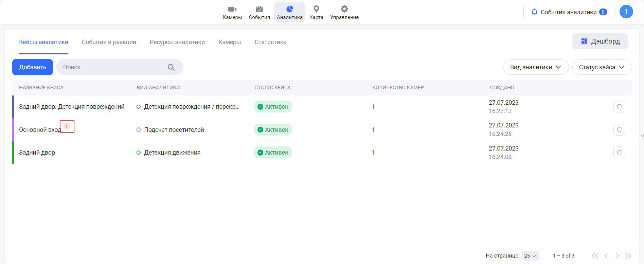The image size is (644, 264).
Task: Delete the Задний двор. Детекция повреждений case
Action: (x=619, y=107)
